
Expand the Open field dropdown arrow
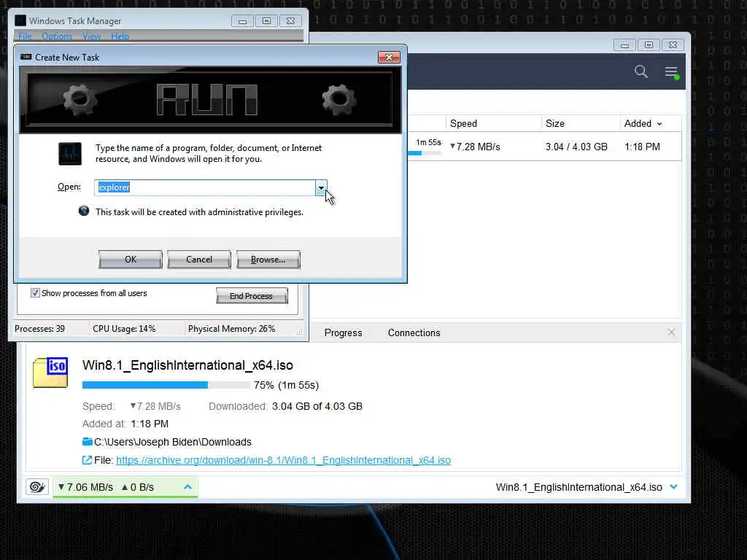tap(321, 187)
